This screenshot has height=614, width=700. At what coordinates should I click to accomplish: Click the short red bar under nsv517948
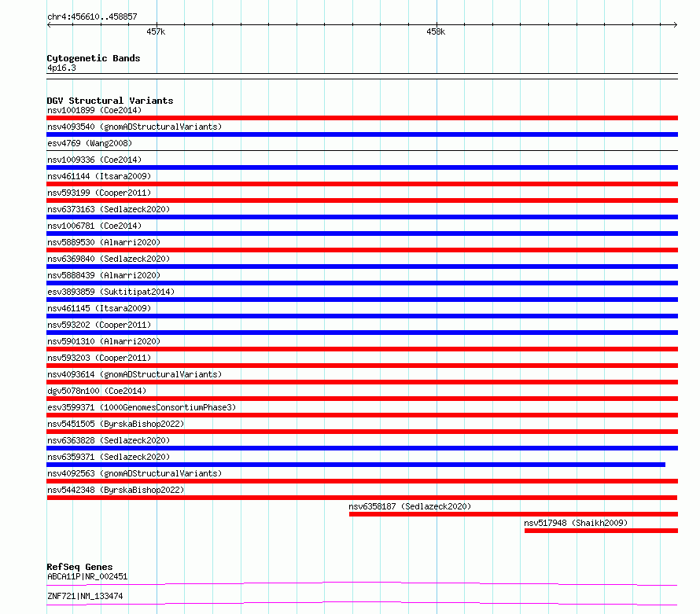click(x=602, y=531)
